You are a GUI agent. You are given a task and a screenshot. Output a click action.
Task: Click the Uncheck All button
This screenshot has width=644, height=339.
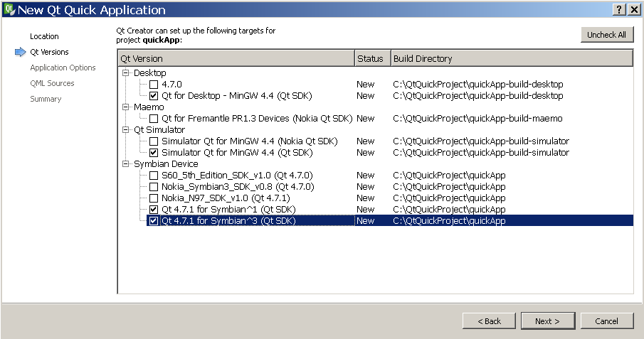pyautogui.click(x=607, y=35)
